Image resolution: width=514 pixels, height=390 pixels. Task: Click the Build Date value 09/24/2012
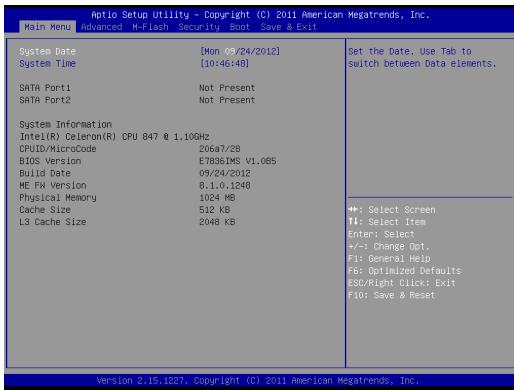tap(225, 173)
